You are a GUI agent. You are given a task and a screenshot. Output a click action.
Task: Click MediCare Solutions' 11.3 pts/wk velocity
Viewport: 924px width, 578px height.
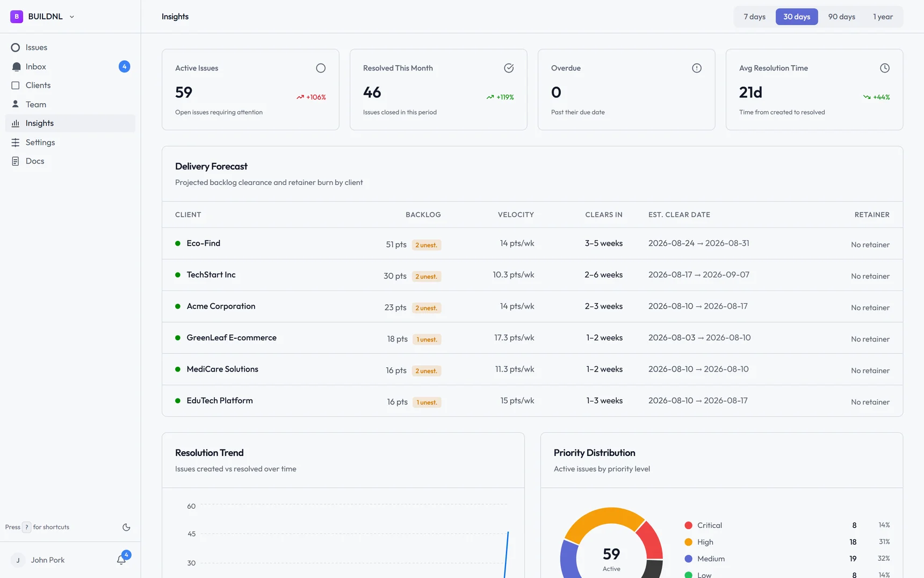point(515,369)
